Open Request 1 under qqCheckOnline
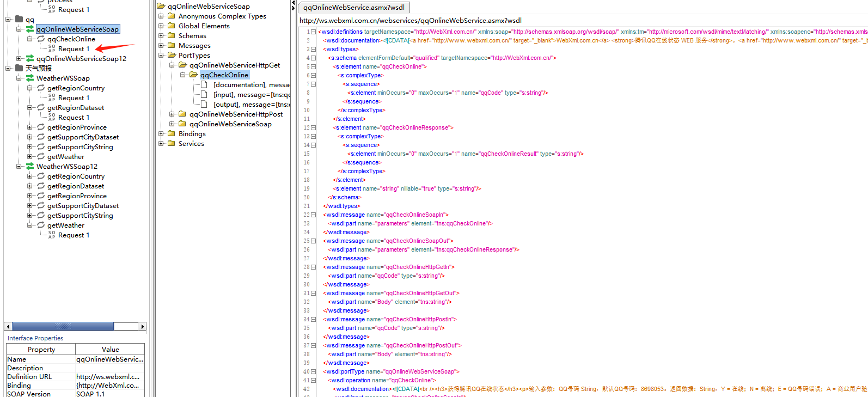Screen dimensions: 868x397 click(x=74, y=48)
